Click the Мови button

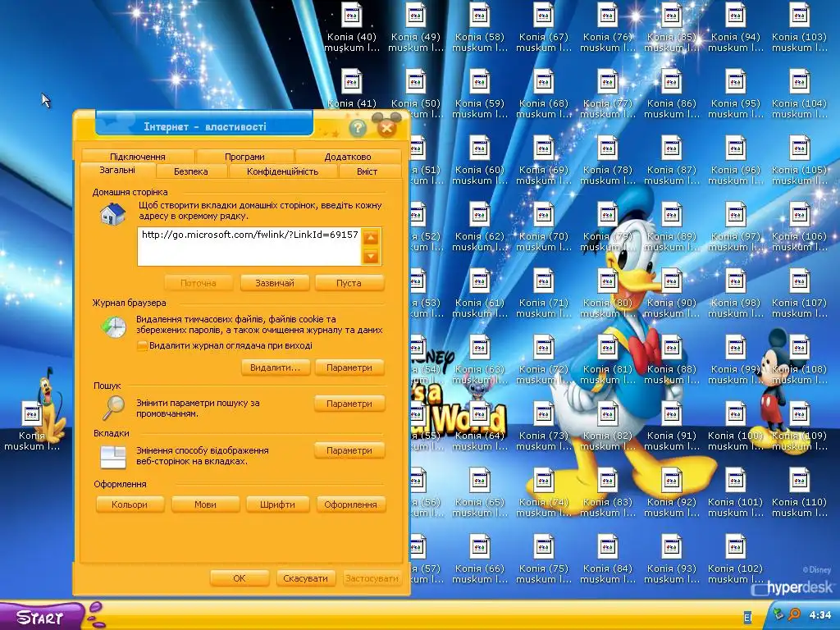(205, 504)
